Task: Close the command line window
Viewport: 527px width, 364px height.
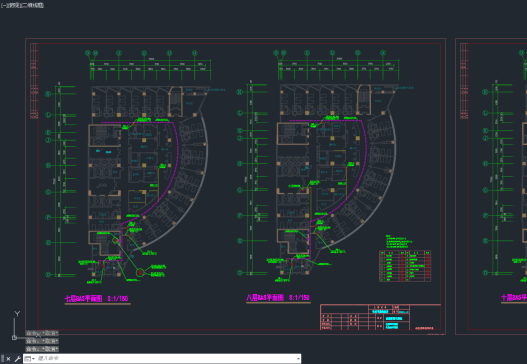Action: pyautogui.click(x=8, y=359)
